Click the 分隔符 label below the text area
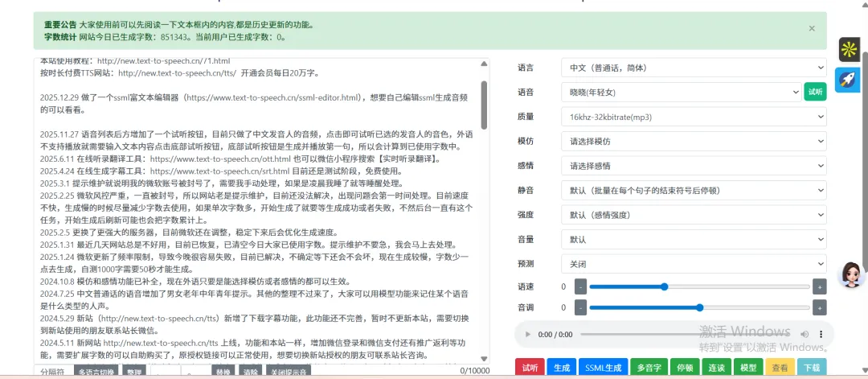This screenshot has width=868, height=379. (x=53, y=372)
